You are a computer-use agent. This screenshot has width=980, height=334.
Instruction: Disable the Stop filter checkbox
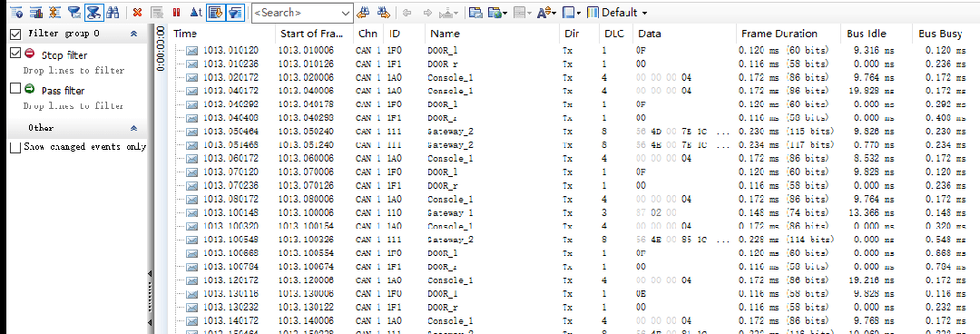tap(16, 54)
